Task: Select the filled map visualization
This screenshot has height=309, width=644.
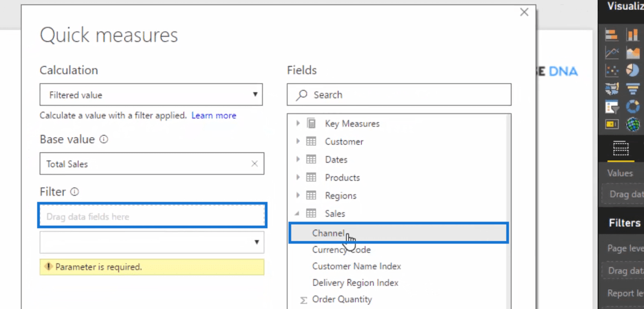Action: pos(612,89)
